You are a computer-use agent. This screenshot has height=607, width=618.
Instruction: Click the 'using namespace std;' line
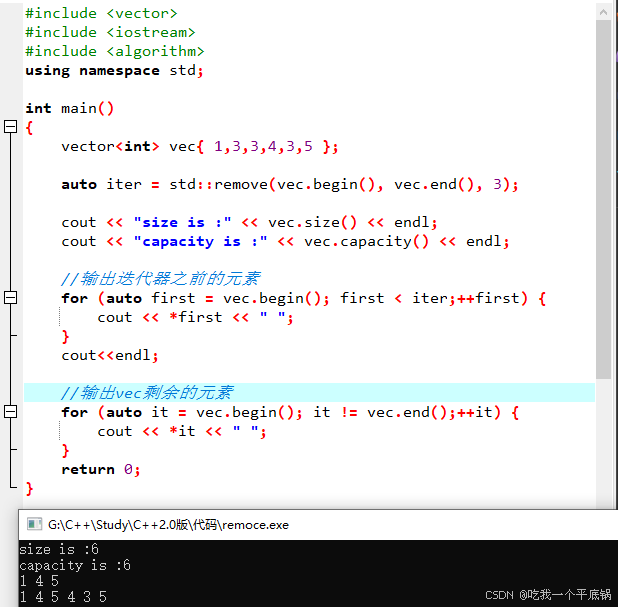(114, 71)
